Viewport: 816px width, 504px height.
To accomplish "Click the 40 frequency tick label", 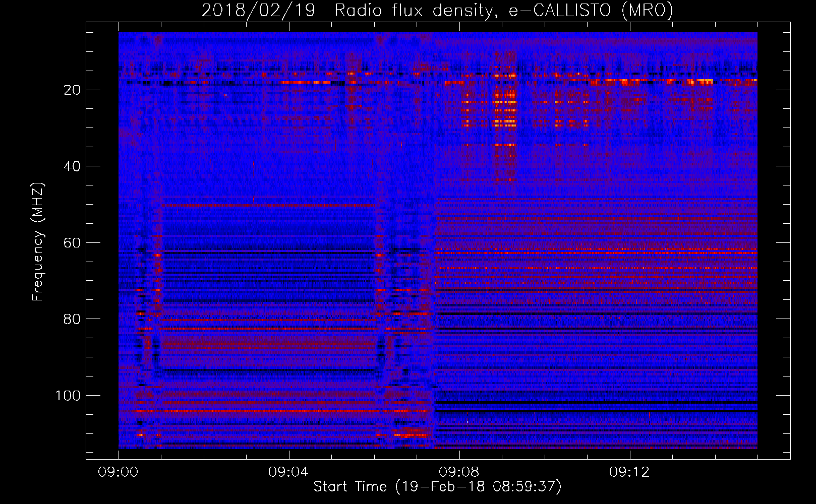I will (x=72, y=166).
